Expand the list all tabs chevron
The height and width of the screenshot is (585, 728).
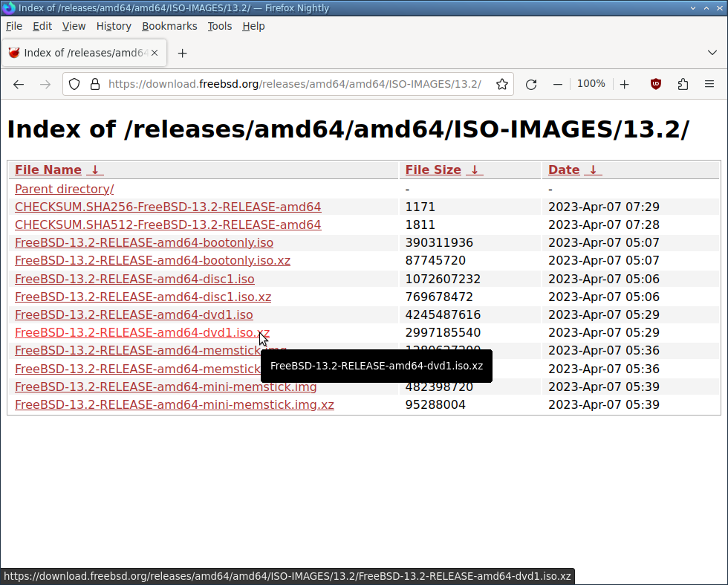click(x=712, y=53)
